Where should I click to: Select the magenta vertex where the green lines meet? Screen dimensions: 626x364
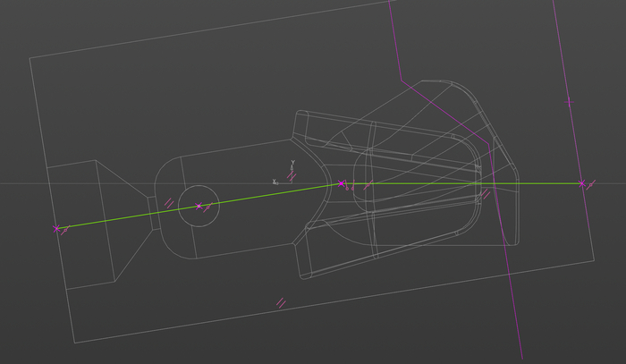[x=341, y=184]
